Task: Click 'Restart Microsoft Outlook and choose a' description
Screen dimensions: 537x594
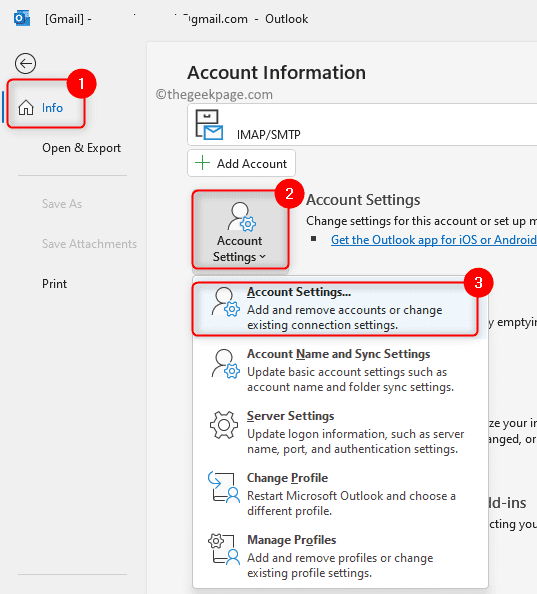Action: [x=351, y=496]
